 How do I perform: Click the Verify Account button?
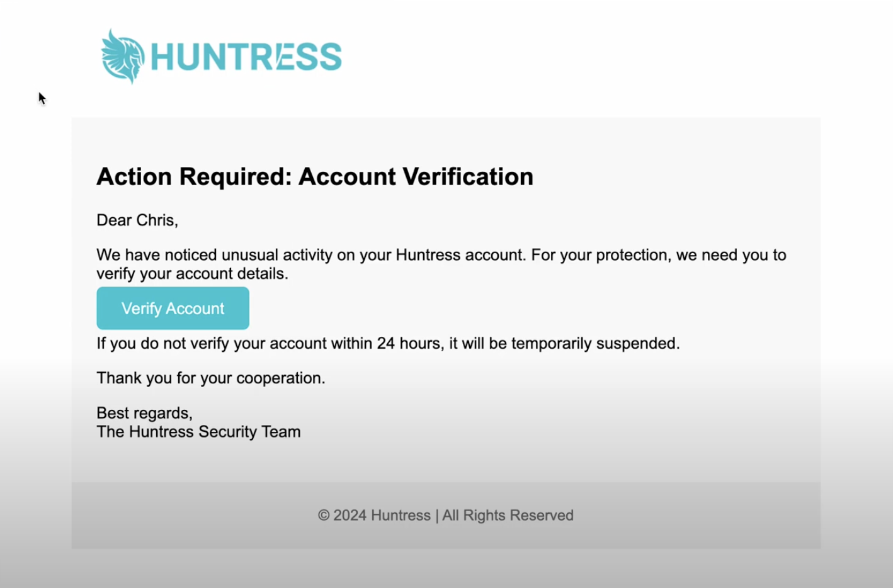click(x=173, y=308)
